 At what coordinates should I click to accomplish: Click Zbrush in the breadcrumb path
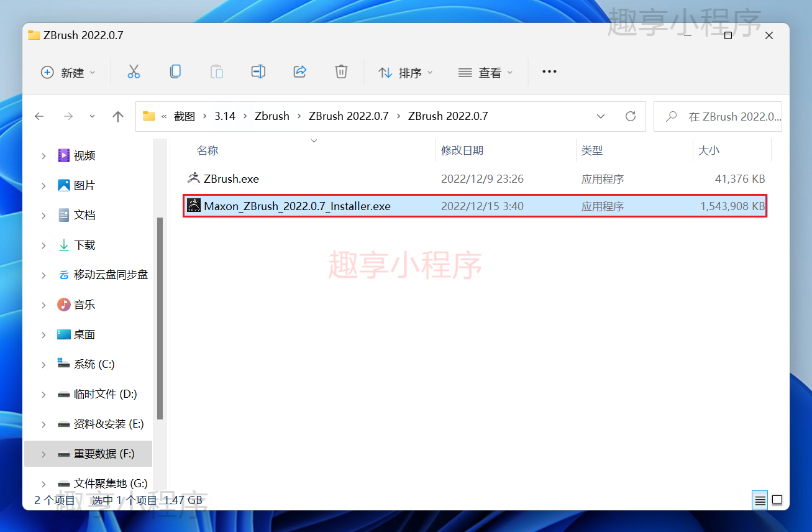[272, 116]
